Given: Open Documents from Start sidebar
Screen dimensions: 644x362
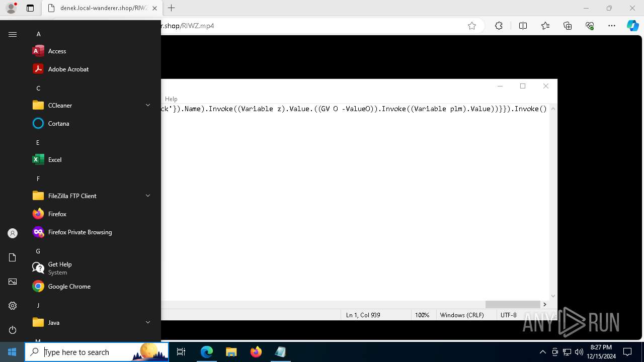Looking at the screenshot, I should point(13,257).
